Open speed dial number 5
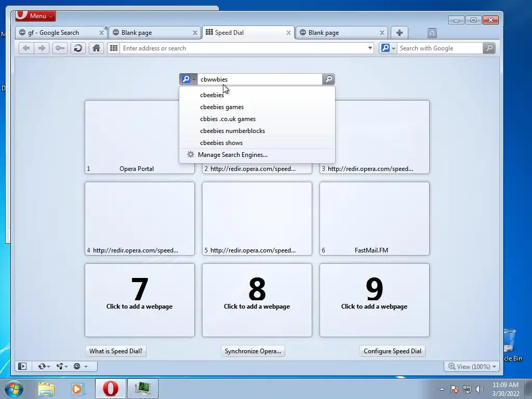The image size is (532, 399). [x=257, y=219]
